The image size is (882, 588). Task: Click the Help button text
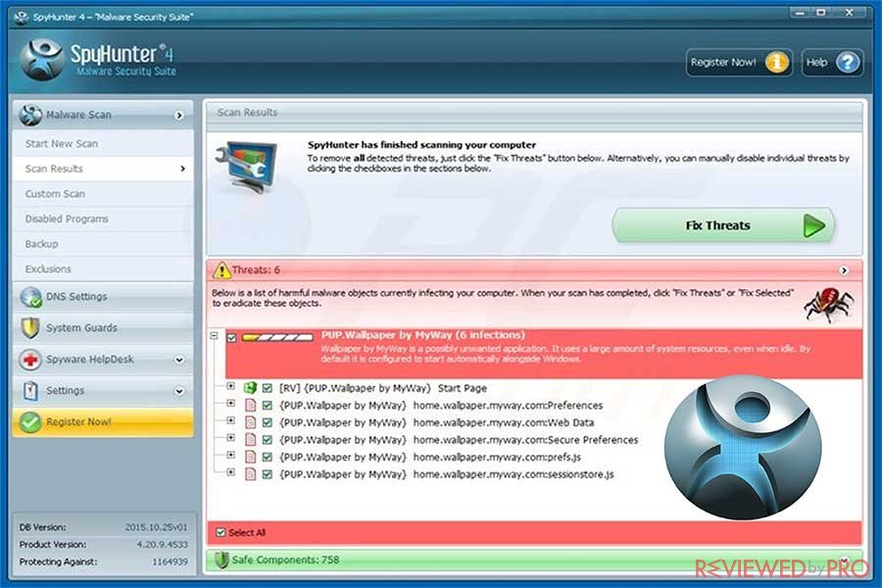pos(816,63)
